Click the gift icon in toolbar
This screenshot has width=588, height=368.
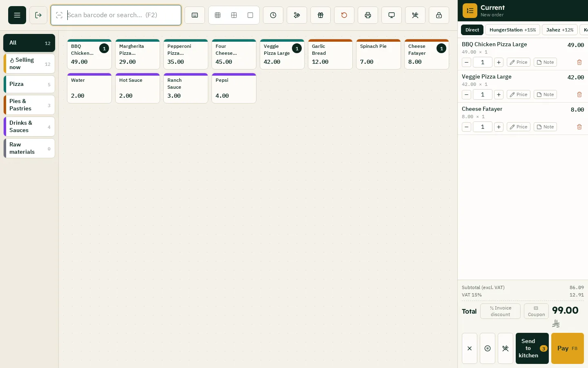[x=321, y=15]
